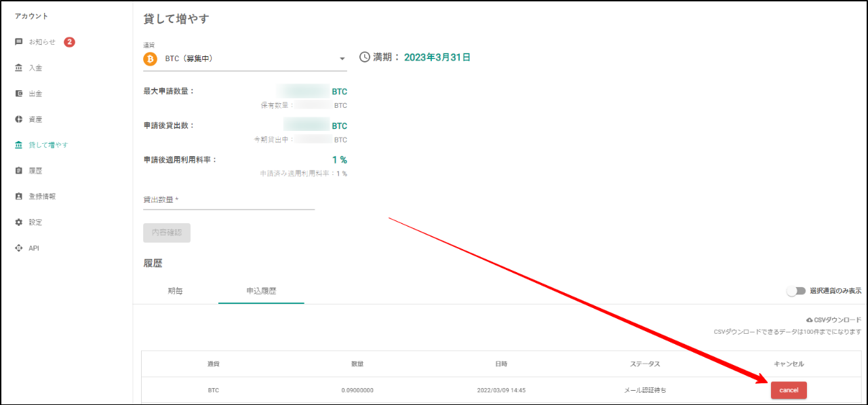This screenshot has height=405, width=868.
Task: Open 出金 in the sidebar menu
Action: pyautogui.click(x=35, y=94)
